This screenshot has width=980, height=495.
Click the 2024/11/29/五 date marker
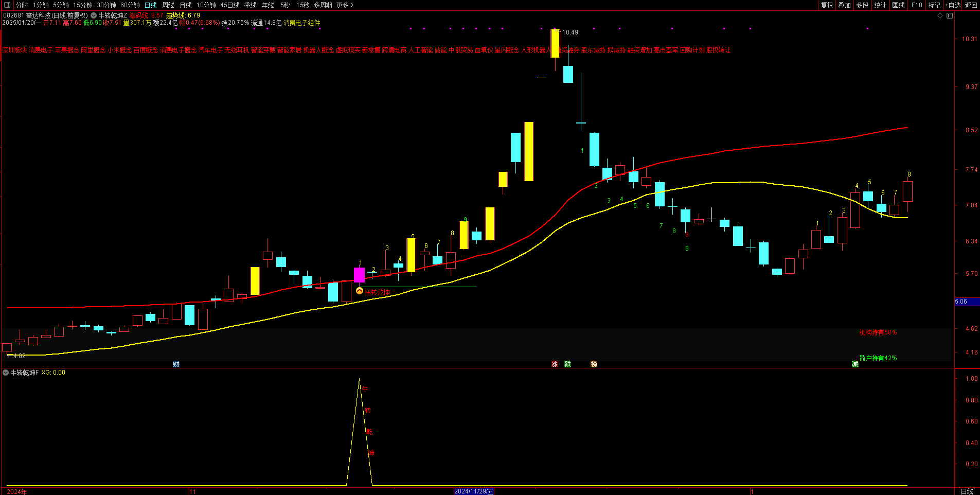(474, 491)
